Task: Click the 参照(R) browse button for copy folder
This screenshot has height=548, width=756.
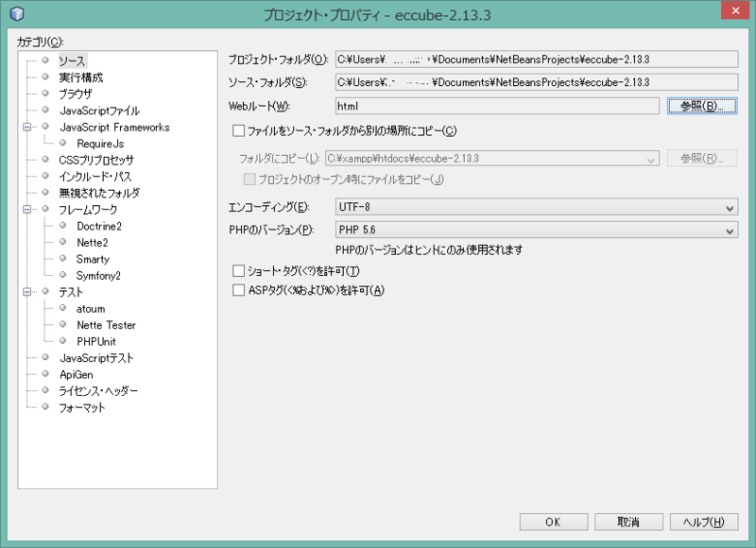Action: 702,158
